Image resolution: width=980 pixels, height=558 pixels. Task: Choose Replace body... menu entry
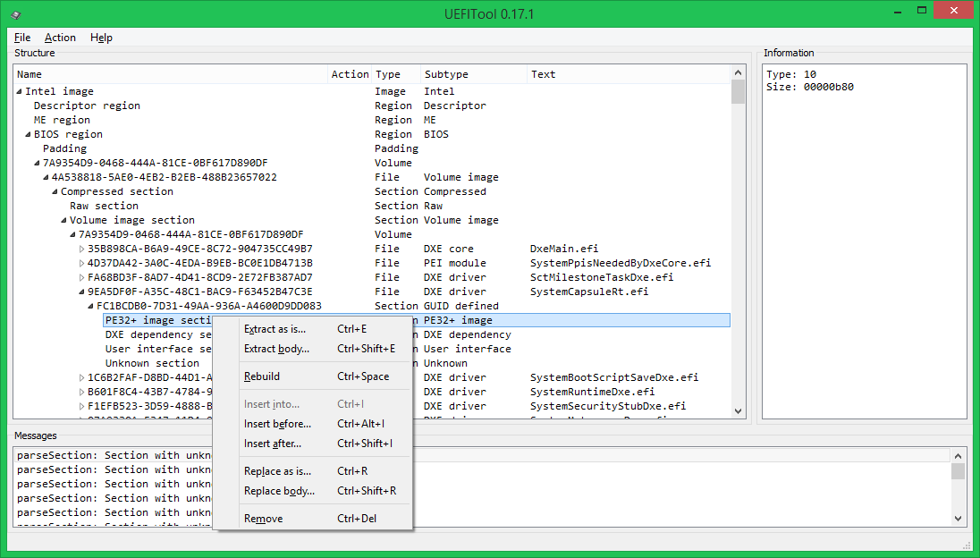tap(312, 491)
